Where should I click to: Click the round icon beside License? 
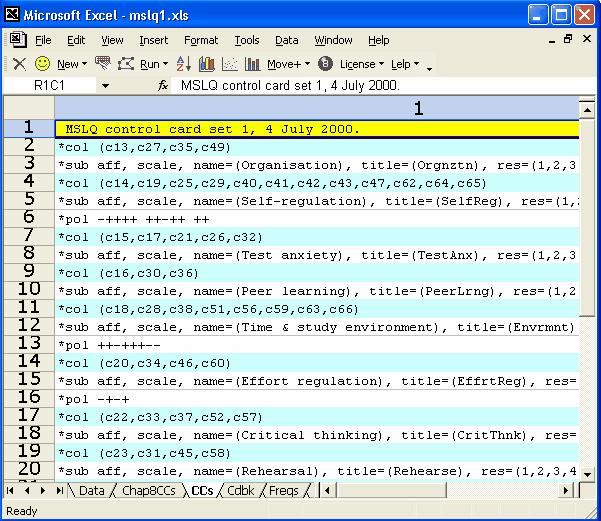[325, 64]
